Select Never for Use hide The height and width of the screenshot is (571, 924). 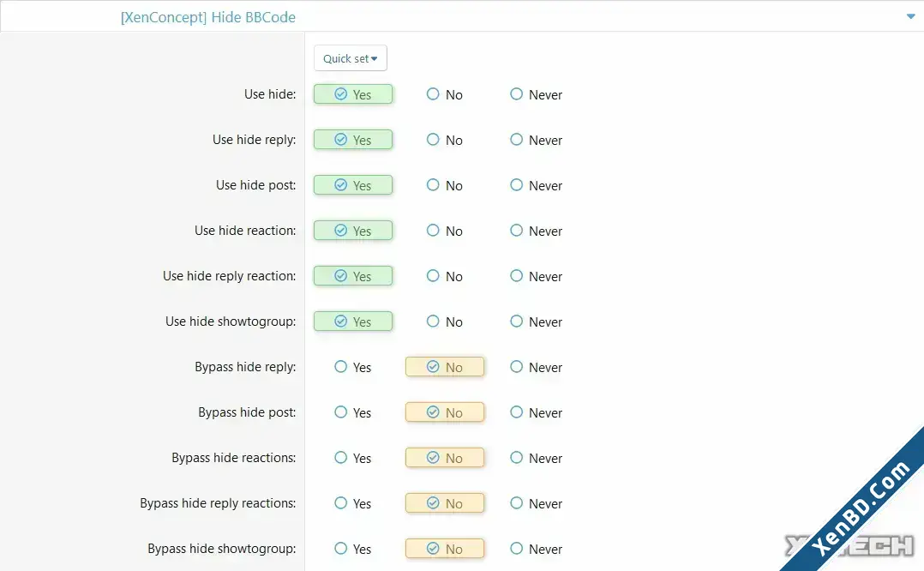click(536, 94)
